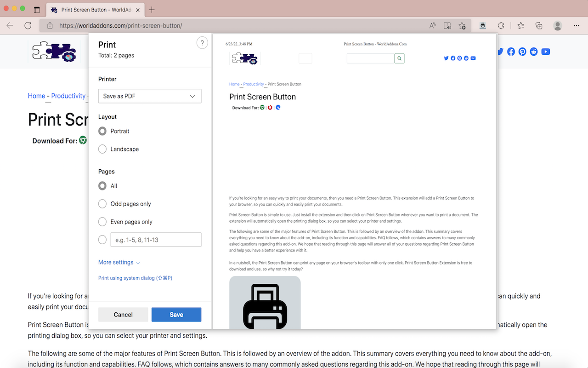Click the search box in print preview
Viewport: 588px width, 368px height.
(x=371, y=58)
